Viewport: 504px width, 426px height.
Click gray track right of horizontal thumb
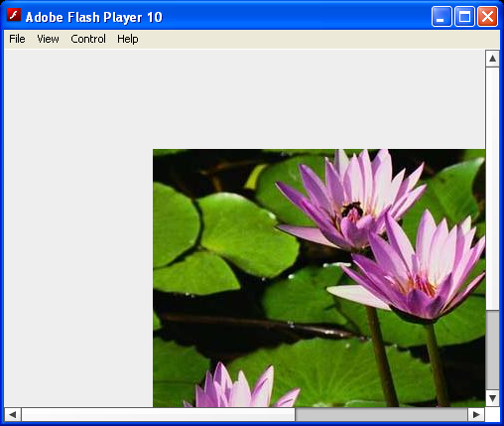381,414
